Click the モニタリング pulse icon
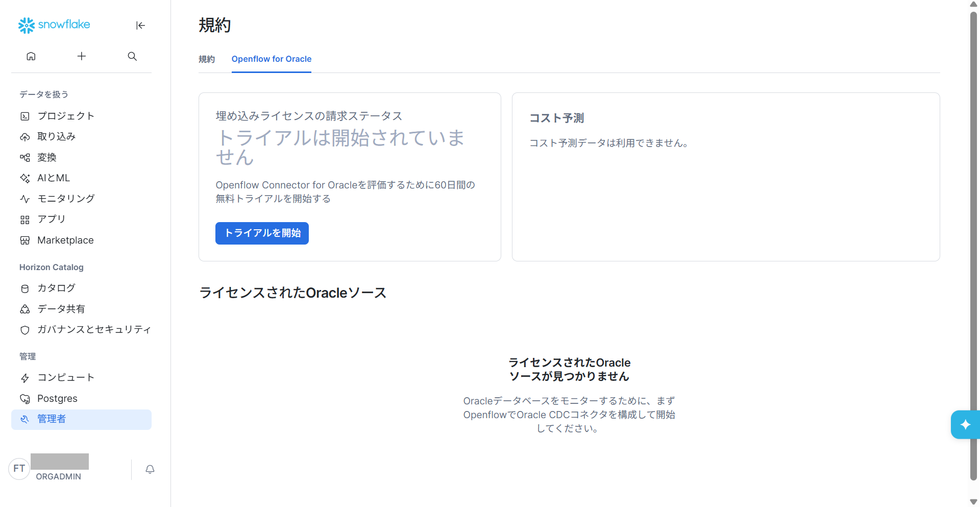Viewport: 980px width, 507px height. pos(25,199)
